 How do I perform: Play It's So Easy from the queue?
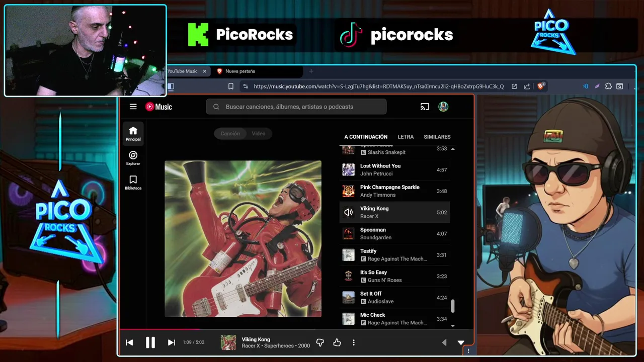[394, 276]
